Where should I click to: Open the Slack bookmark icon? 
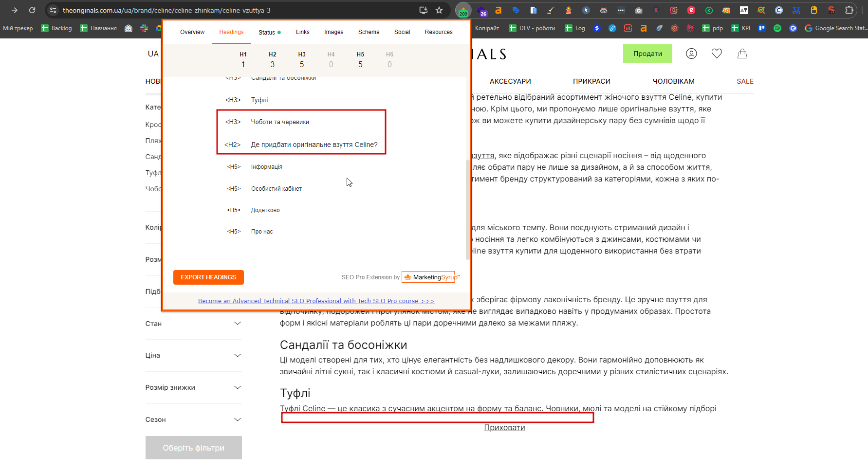144,28
